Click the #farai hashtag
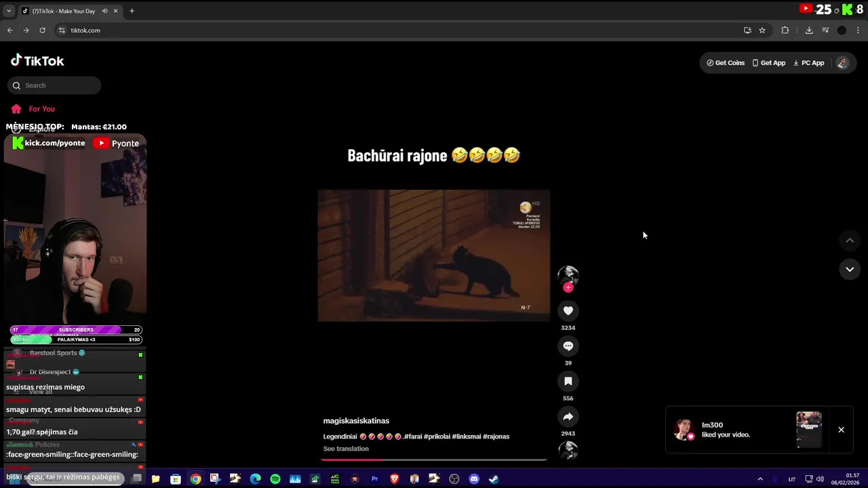This screenshot has height=488, width=868. pos(413,436)
